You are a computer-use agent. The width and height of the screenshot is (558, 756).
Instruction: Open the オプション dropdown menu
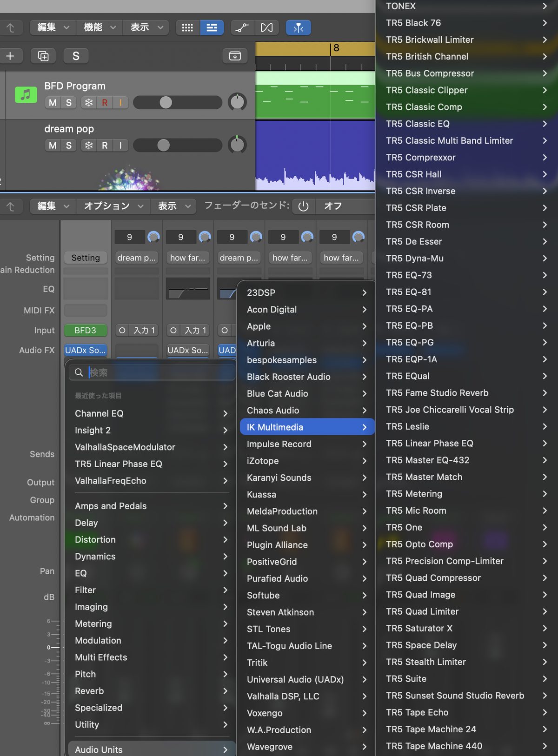coord(113,206)
